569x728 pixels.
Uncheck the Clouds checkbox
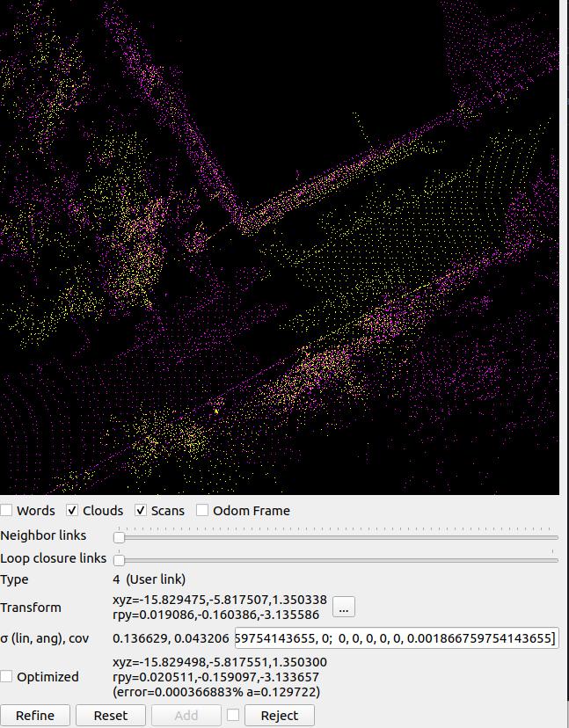[x=73, y=511]
